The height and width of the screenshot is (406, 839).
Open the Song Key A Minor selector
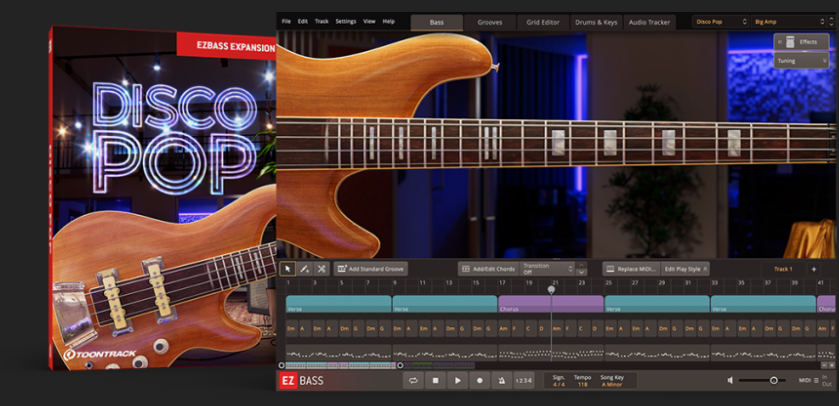(x=612, y=385)
